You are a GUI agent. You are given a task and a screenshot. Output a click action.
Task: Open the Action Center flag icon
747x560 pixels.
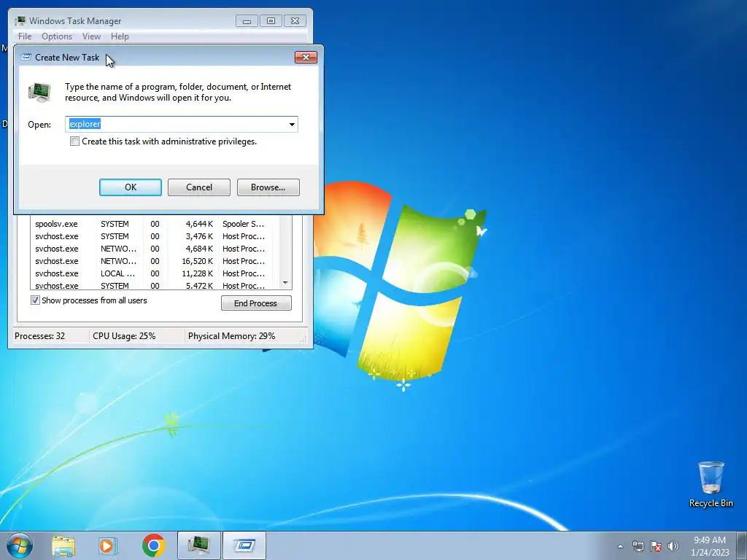pos(656,546)
